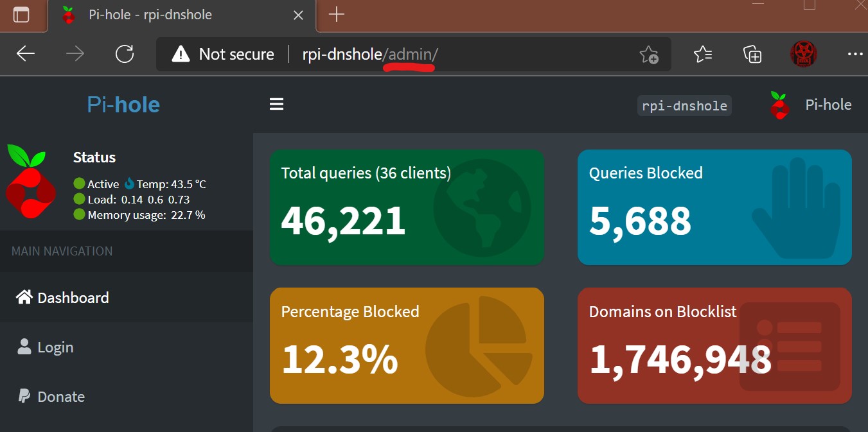Click the rpi-dnshole hostname badge
The image size is (868, 432).
coord(684,105)
